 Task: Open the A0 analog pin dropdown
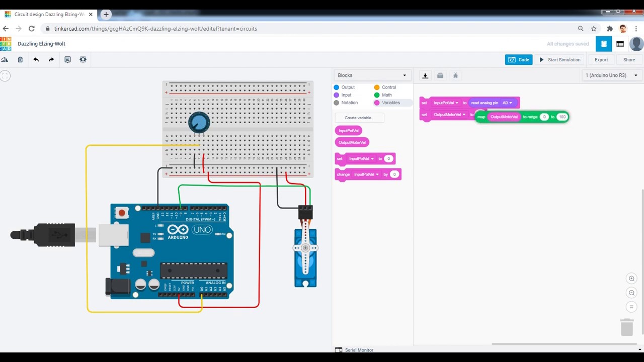point(507,103)
